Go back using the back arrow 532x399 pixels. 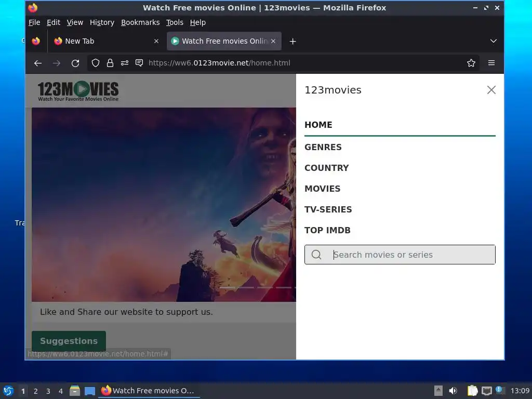[x=37, y=63]
